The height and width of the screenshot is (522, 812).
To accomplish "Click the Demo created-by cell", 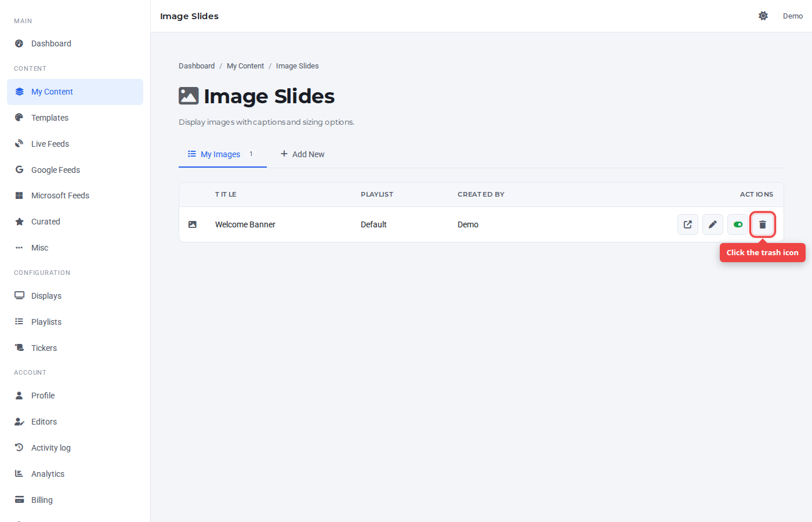I will click(x=468, y=224).
